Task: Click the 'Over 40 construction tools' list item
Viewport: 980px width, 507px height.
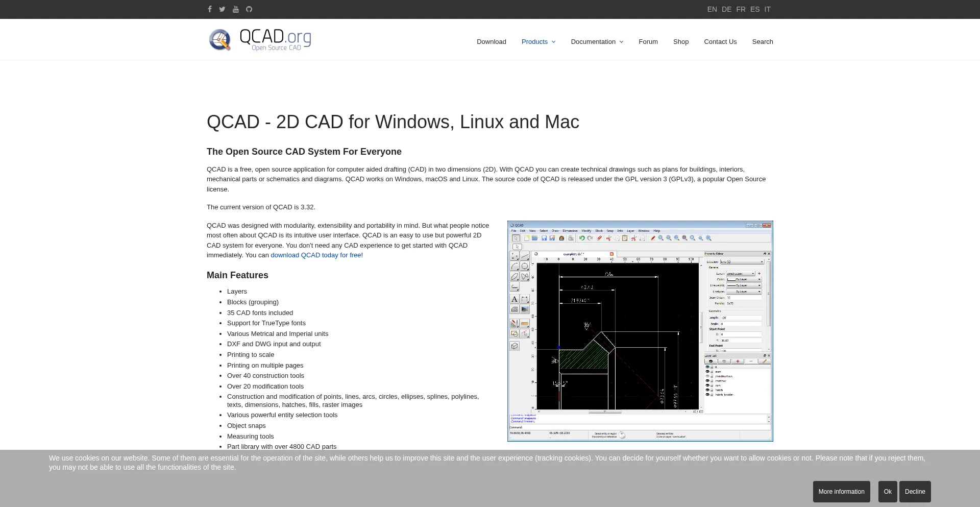Action: tap(265, 376)
